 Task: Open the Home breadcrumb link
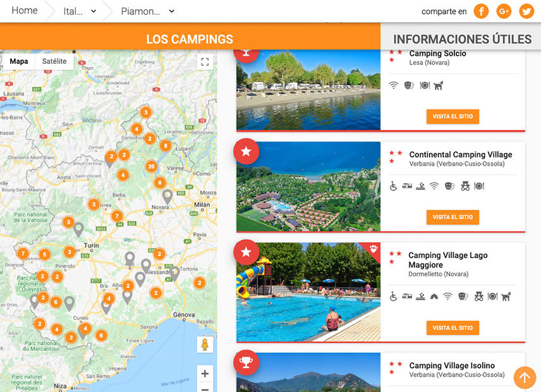pos(25,11)
